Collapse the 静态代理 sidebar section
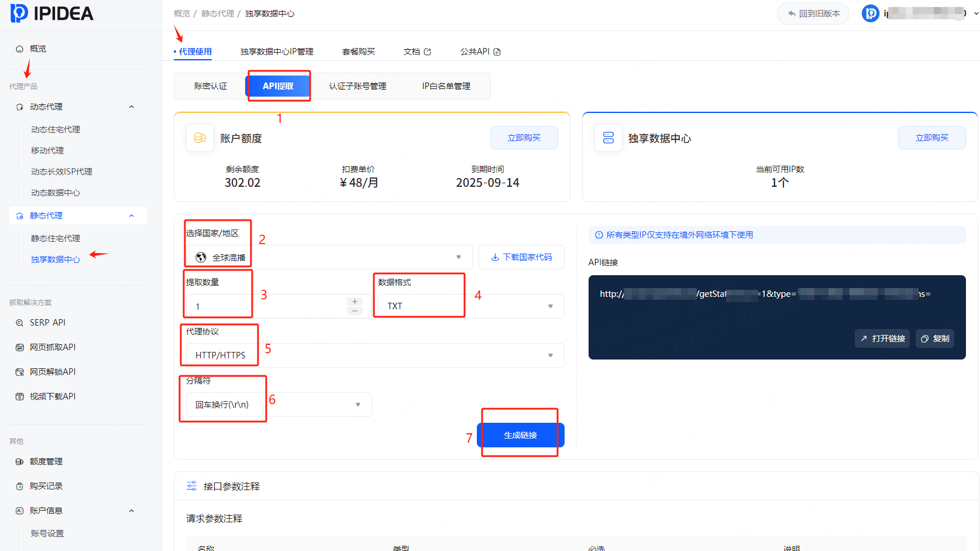The image size is (980, 551). click(x=132, y=215)
